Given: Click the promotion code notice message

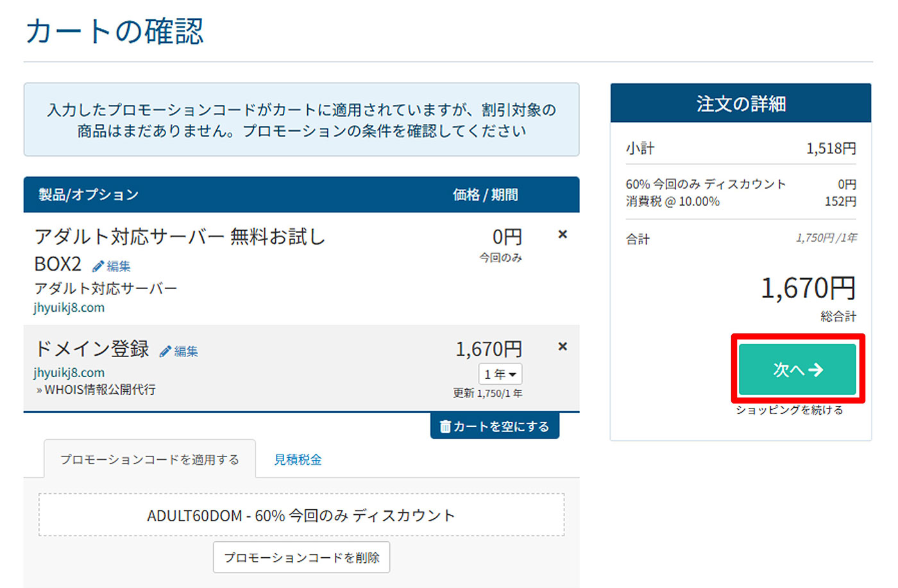Looking at the screenshot, I should coord(301,120).
